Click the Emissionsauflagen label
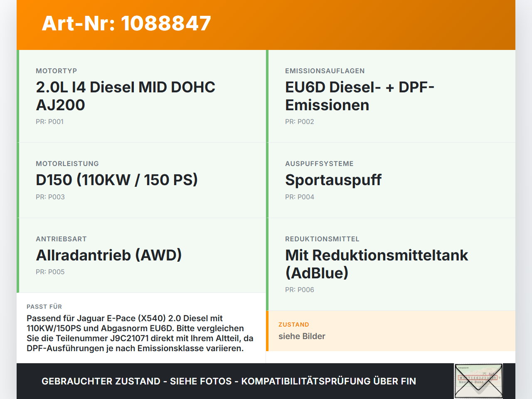 tap(325, 71)
